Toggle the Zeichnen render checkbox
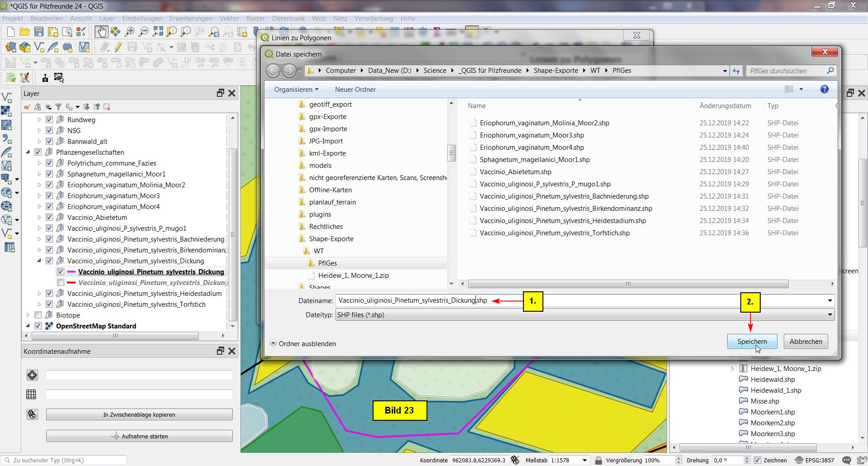 (758, 460)
